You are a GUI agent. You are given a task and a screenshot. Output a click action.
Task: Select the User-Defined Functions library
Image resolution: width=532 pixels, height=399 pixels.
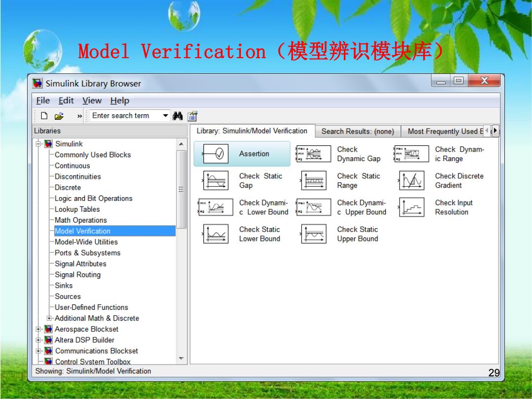coord(91,307)
